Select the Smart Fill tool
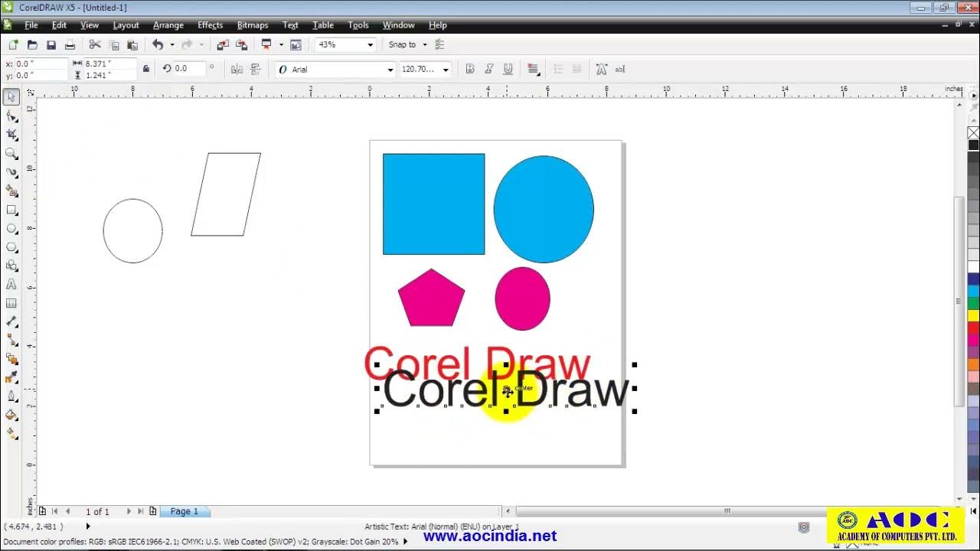 click(11, 191)
